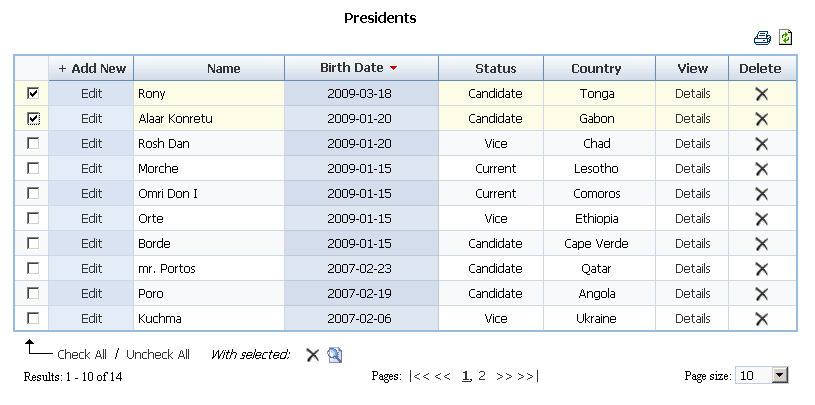The image size is (815, 405).
Task: View selected rows with the magnifier icon
Action: click(335, 355)
